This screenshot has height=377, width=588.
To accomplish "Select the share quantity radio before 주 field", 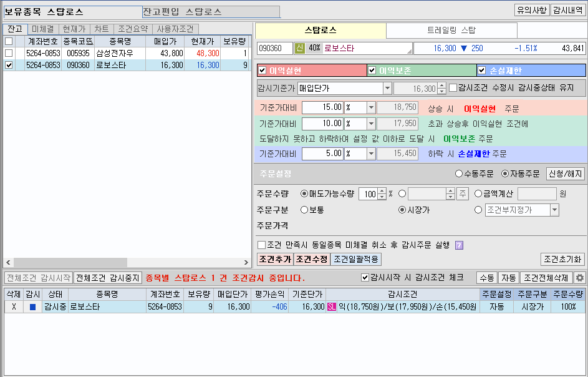I will (402, 193).
